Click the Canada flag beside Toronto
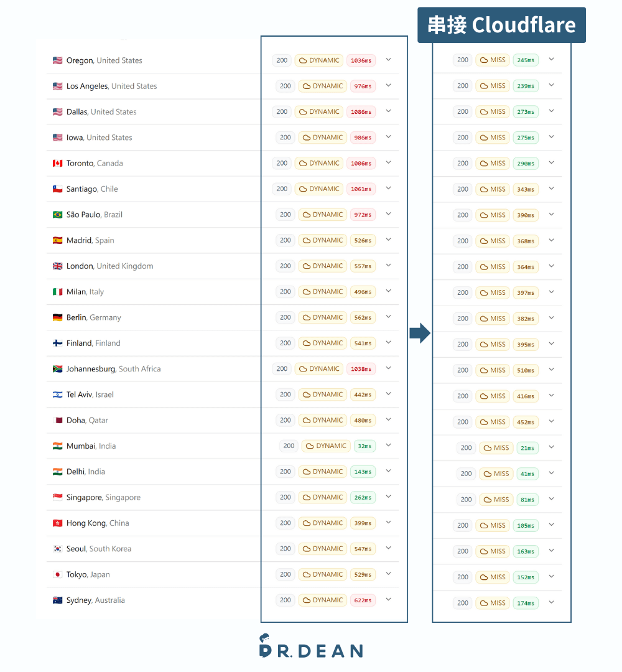The image size is (622, 672). coord(57,164)
